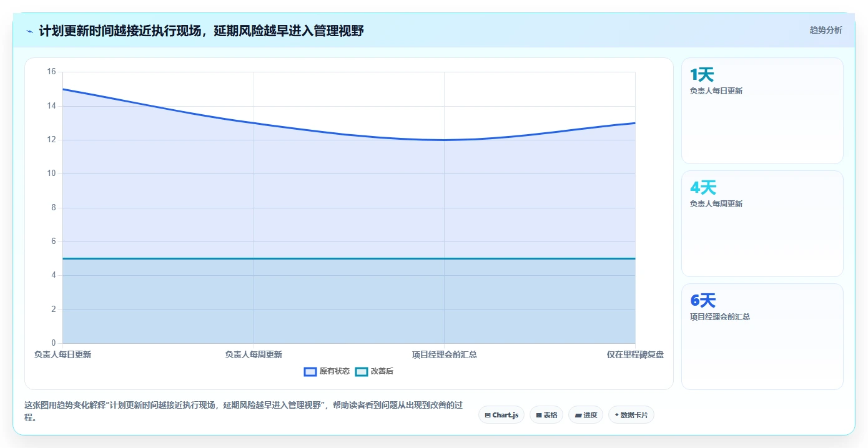Viewport: 868px width, 448px height.
Task: Toggle the 原有状态 legend item
Action: (x=327, y=371)
